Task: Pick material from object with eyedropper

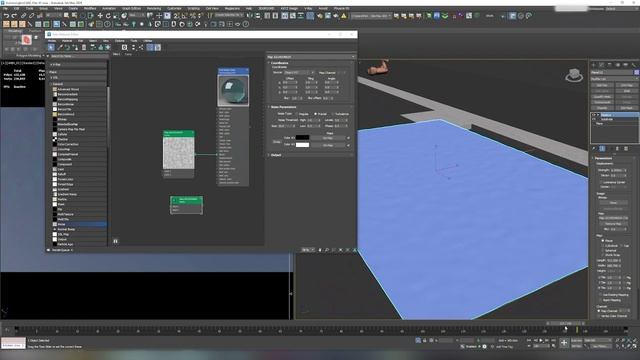Action: [x=60, y=47]
